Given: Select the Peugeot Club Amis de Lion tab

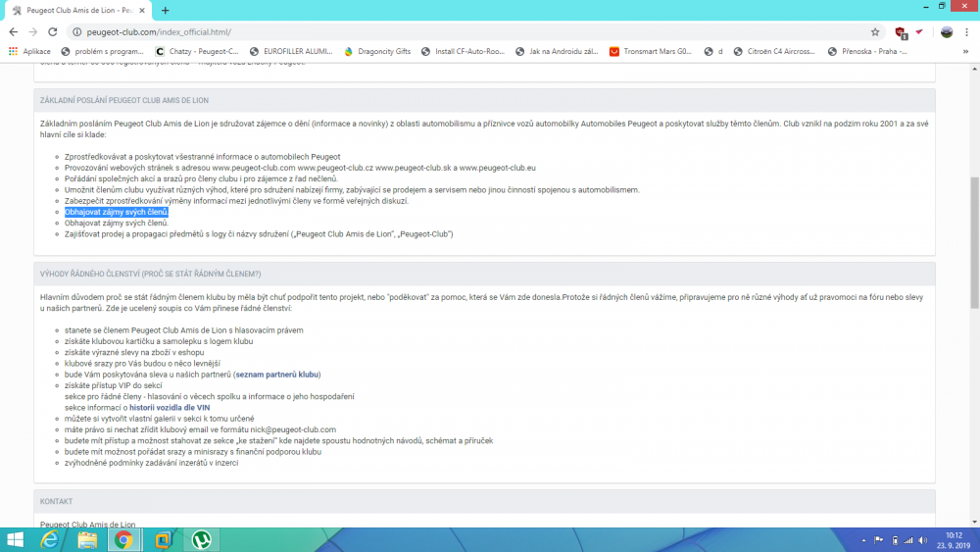Looking at the screenshot, I should tap(78, 11).
